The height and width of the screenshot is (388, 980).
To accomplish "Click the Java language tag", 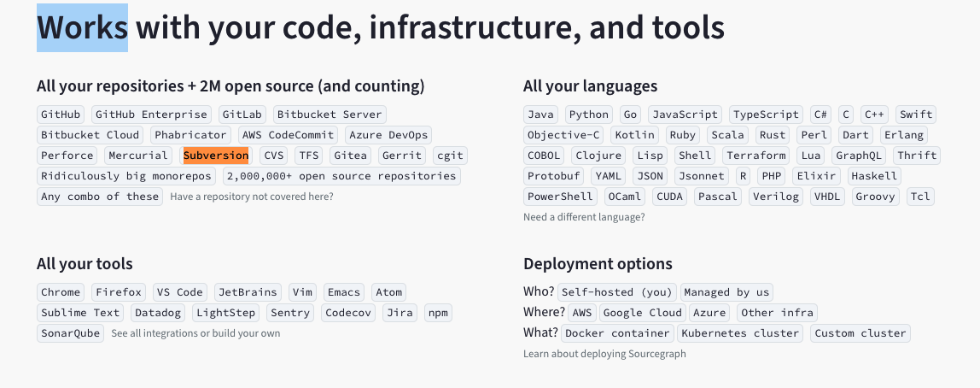I will (541, 115).
